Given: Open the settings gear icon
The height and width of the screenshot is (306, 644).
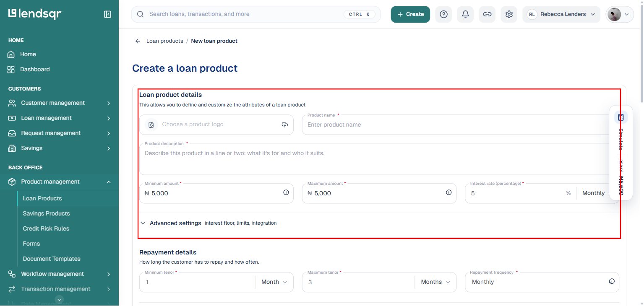Looking at the screenshot, I should (x=509, y=14).
